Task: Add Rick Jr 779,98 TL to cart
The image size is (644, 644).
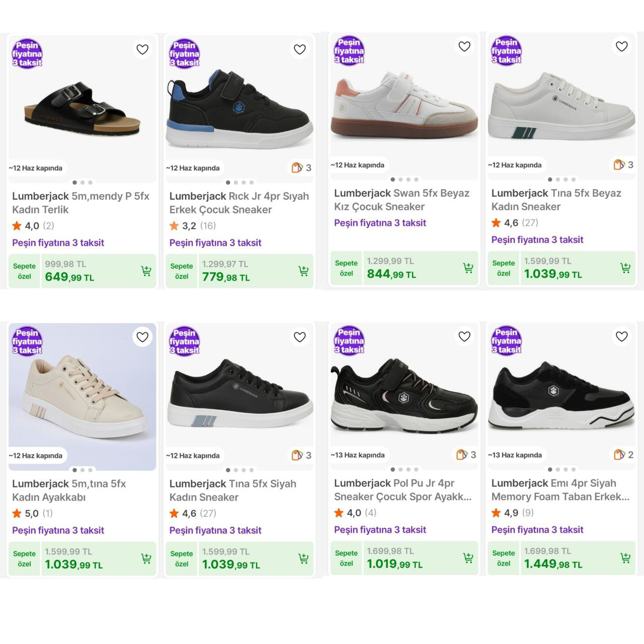Action: tap(303, 271)
